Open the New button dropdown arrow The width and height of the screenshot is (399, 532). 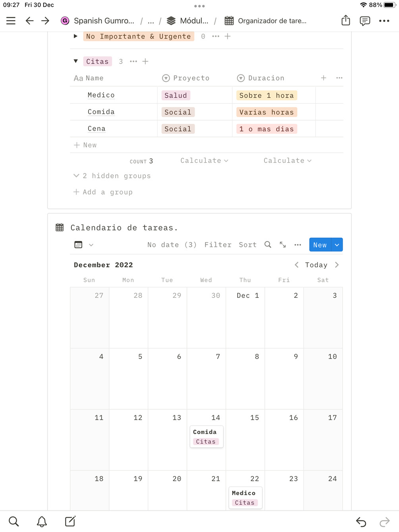click(337, 245)
